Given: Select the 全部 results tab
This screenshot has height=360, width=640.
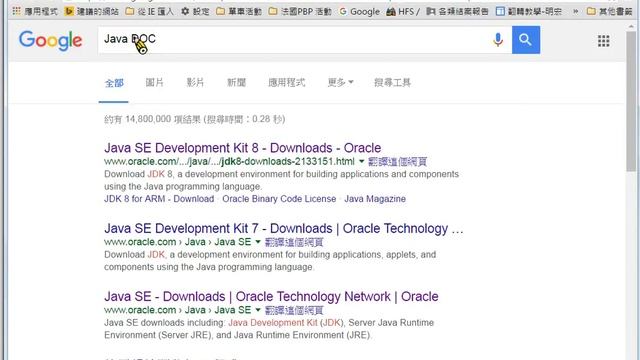Looking at the screenshot, I should [x=114, y=83].
